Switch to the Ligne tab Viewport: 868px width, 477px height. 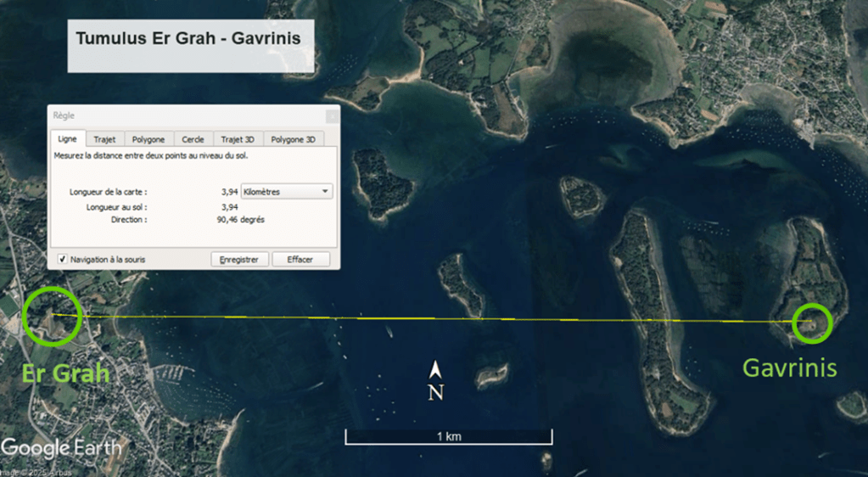pos(66,139)
